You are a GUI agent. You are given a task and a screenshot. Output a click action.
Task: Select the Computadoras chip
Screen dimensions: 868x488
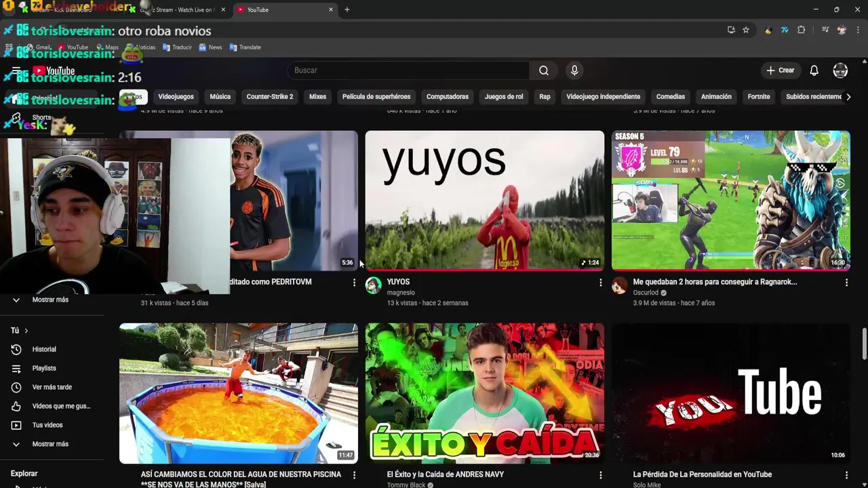(448, 97)
